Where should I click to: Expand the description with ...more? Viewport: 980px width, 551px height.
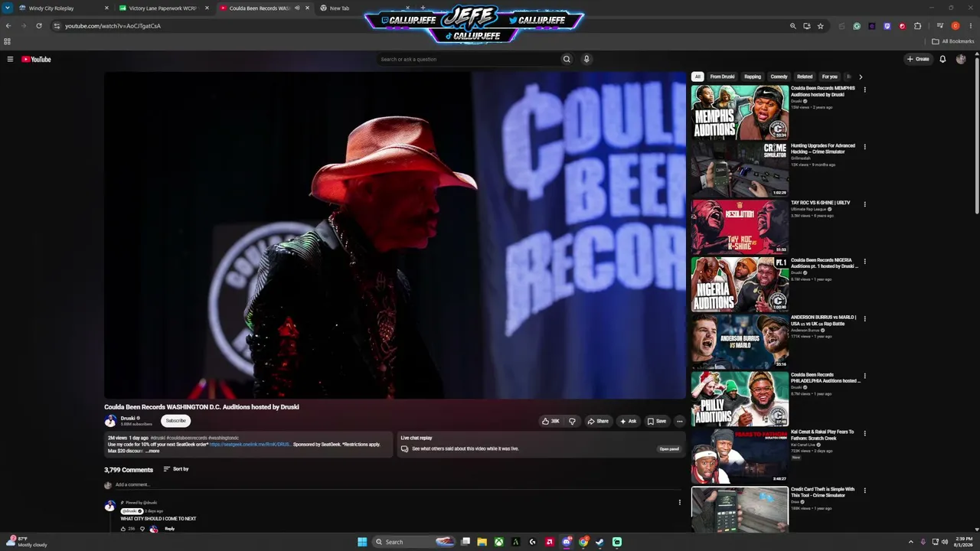click(153, 451)
